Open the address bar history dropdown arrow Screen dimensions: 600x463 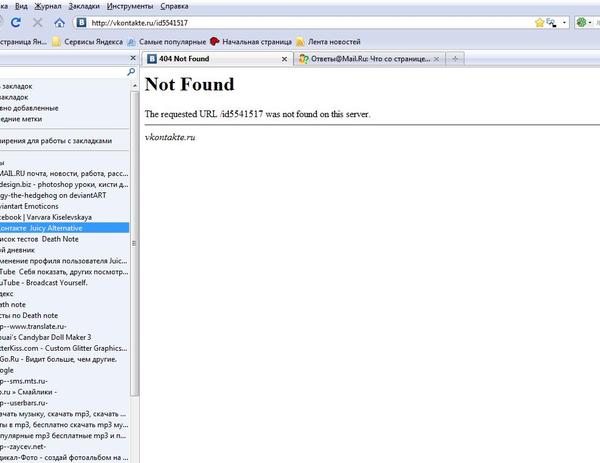(x=564, y=23)
